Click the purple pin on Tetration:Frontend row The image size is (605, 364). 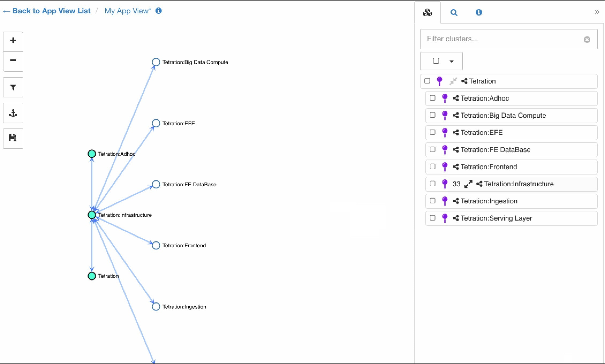click(x=445, y=167)
